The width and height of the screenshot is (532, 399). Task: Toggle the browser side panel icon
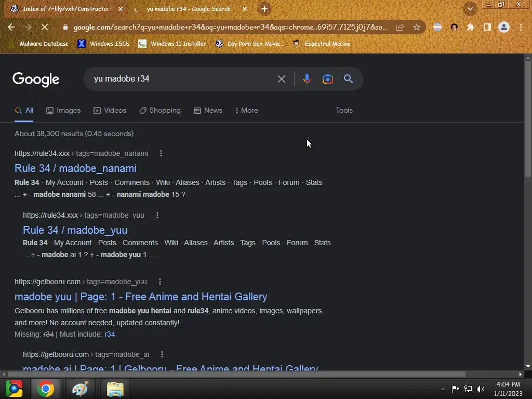coord(487,27)
